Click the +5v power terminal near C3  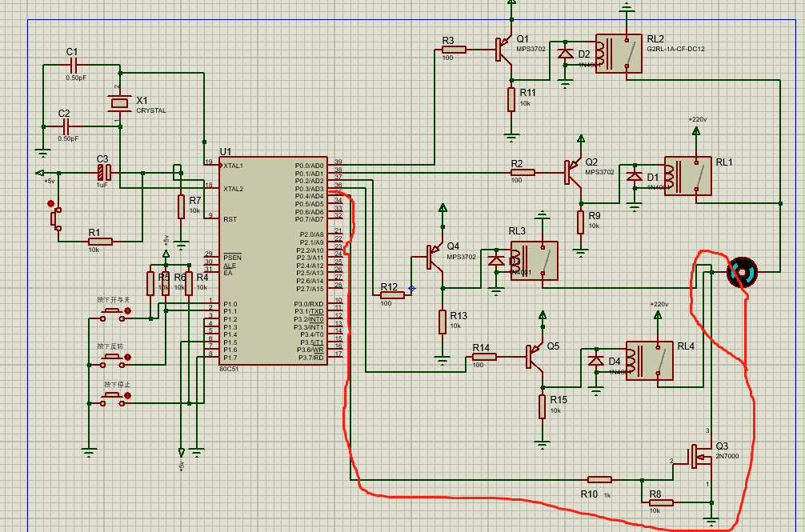pyautogui.click(x=40, y=173)
